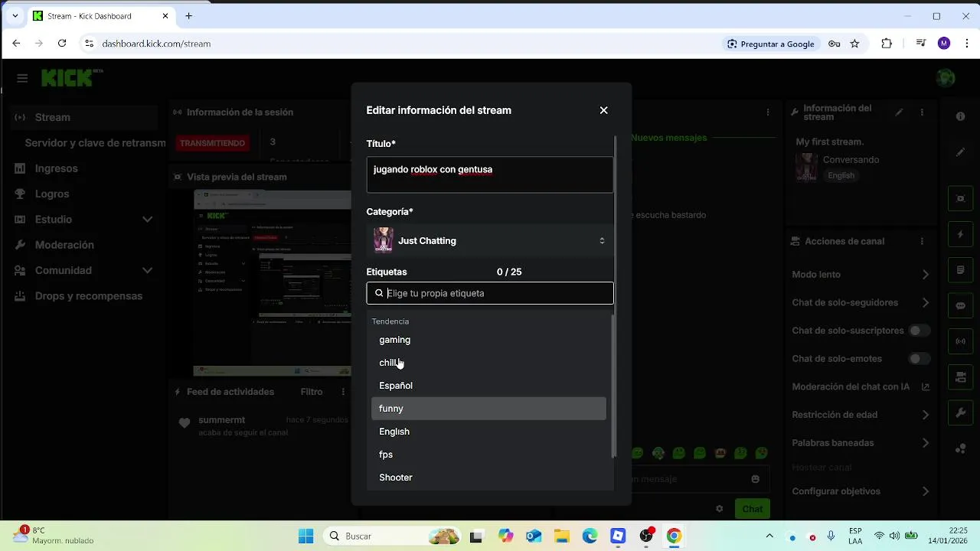Select the Español tag
The image size is (980, 551).
488,386
